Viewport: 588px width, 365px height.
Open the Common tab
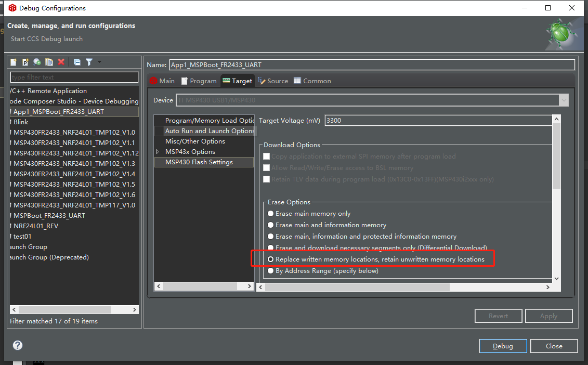(x=312, y=81)
